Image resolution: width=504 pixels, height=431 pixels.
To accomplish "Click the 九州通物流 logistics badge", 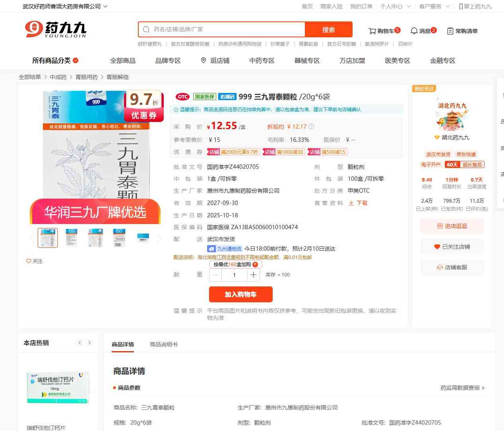I will (225, 249).
